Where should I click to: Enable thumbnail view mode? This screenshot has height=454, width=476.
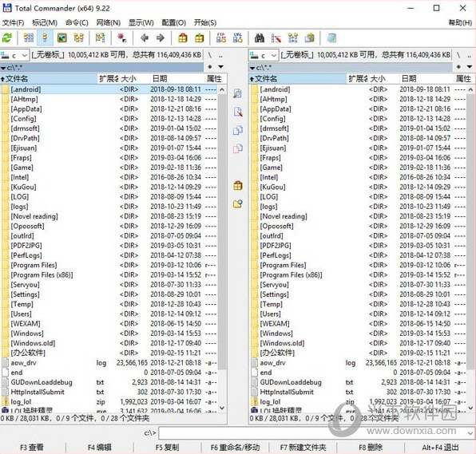[x=61, y=38]
